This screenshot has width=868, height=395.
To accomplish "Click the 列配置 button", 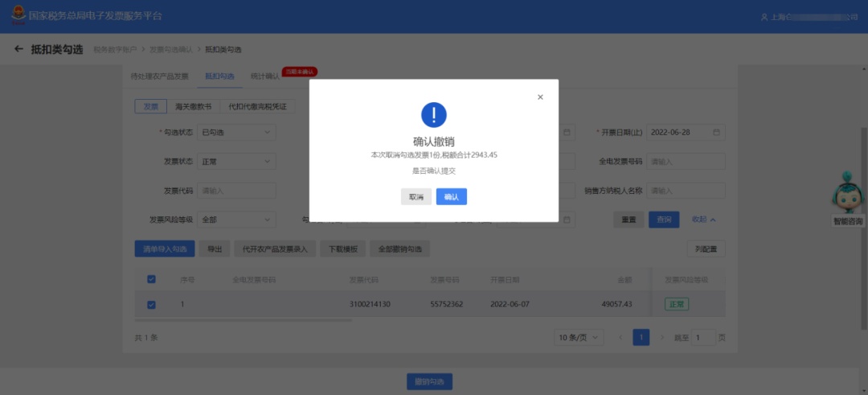I will click(706, 249).
